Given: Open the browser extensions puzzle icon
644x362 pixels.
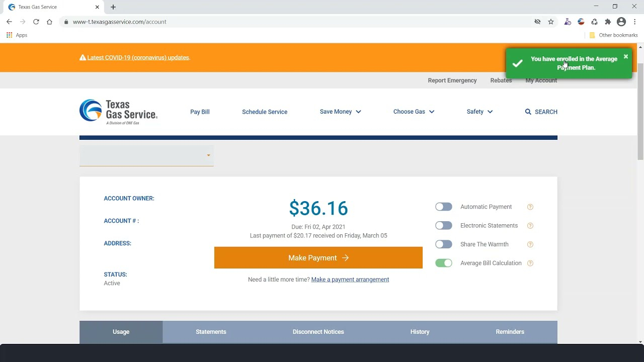Looking at the screenshot, I should tap(608, 22).
